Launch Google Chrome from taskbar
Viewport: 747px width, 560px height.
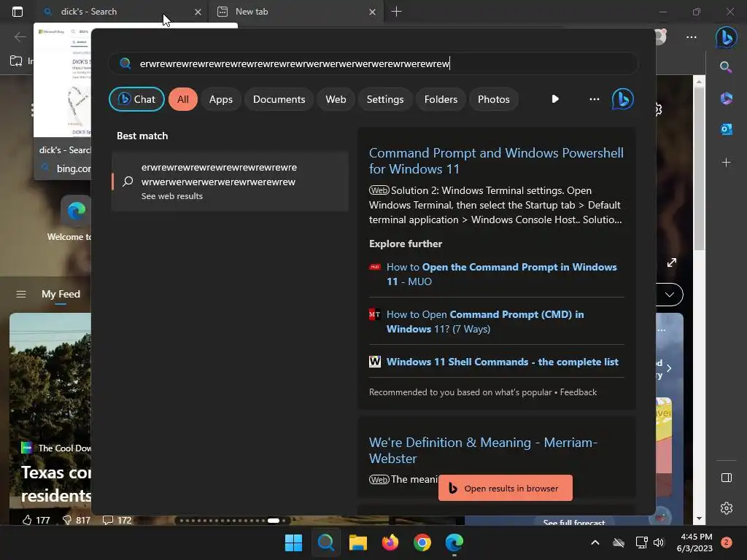[422, 542]
